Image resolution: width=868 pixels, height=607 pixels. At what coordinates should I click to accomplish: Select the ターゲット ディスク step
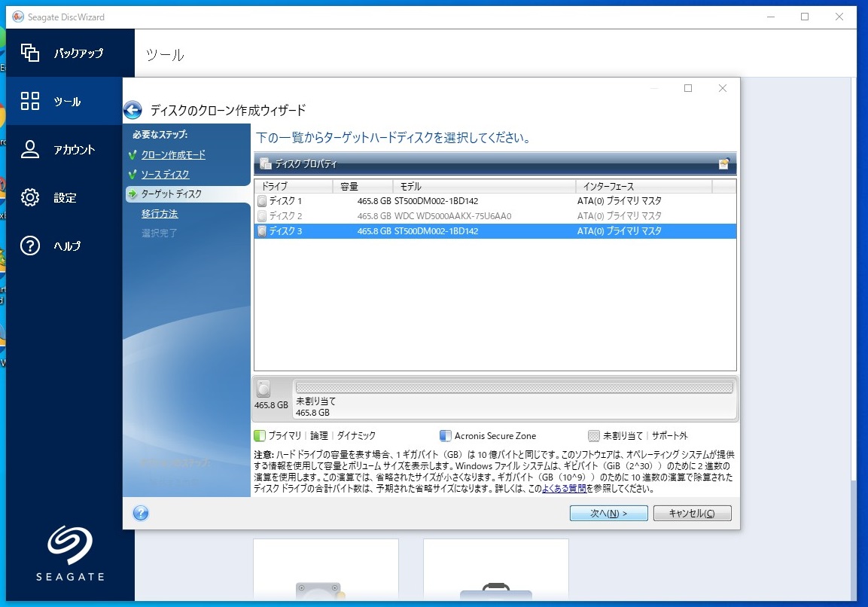pyautogui.click(x=171, y=194)
